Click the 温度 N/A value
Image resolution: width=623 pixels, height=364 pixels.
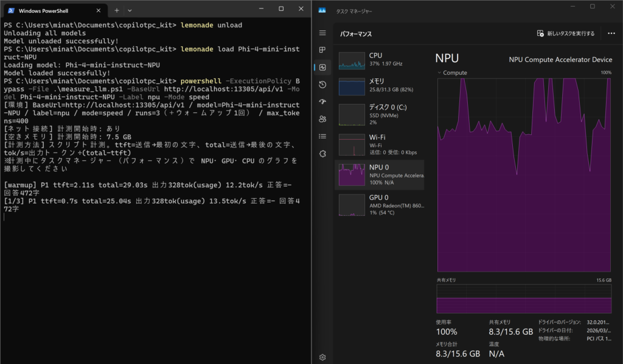[x=496, y=354]
